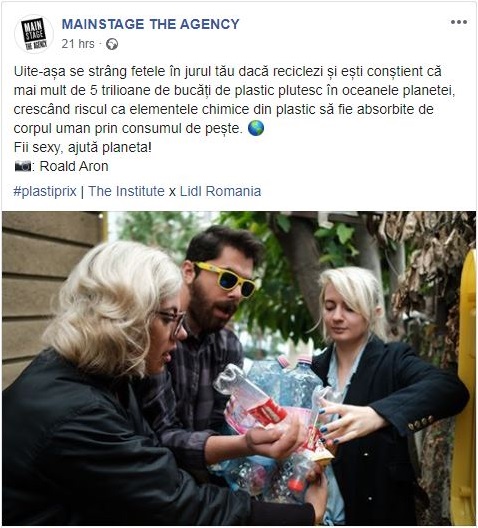Viewport: 478px width, 528px height.
Task: Click the red wrapper held in hand
Action: 267,411
